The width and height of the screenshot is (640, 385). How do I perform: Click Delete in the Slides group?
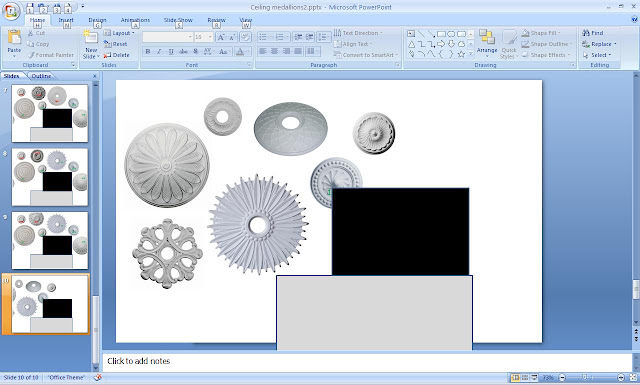117,55
